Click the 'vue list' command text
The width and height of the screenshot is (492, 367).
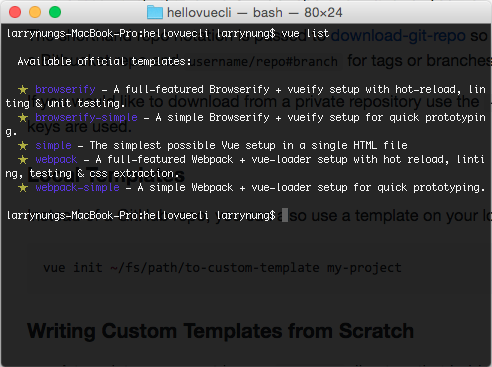click(x=305, y=33)
